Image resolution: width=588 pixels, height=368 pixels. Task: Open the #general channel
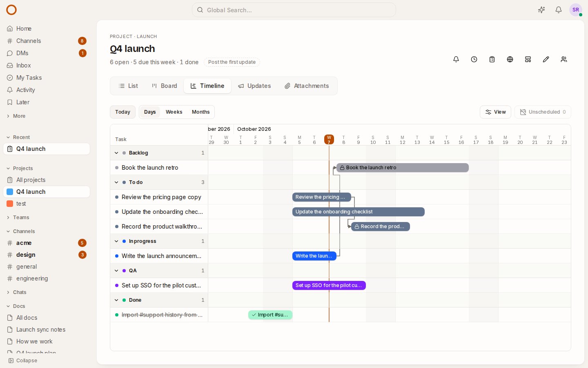[x=47, y=267]
